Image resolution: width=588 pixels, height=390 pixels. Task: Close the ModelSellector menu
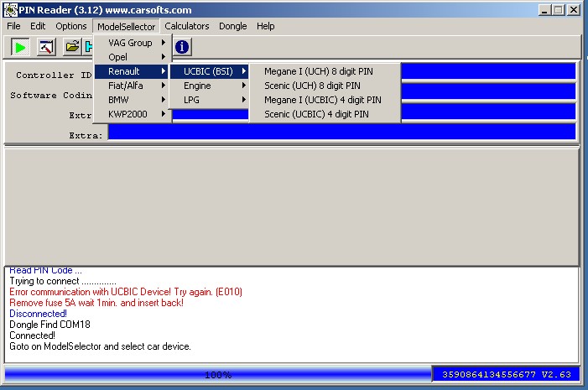tap(126, 27)
